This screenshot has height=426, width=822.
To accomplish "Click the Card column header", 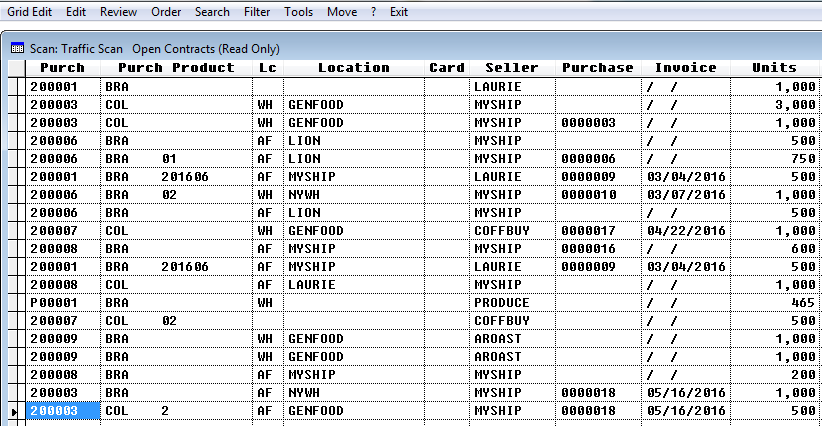I will [447, 68].
